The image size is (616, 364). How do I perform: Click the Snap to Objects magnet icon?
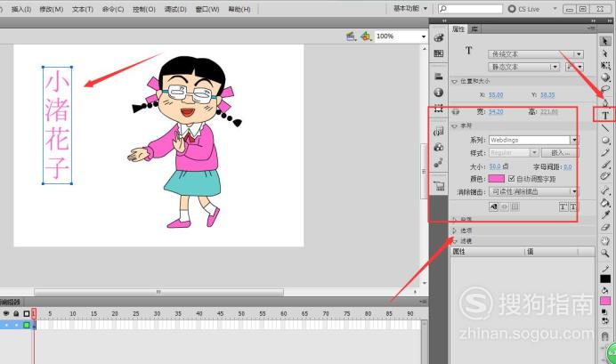605,336
